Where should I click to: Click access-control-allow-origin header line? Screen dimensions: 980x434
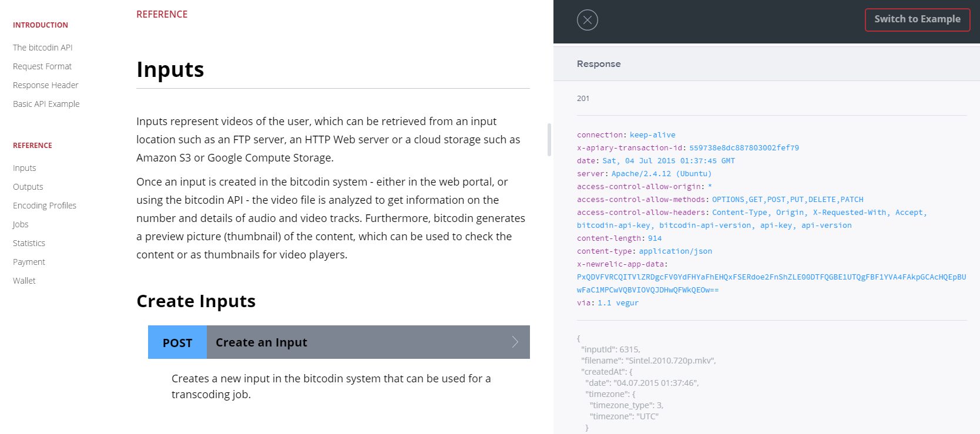645,187
